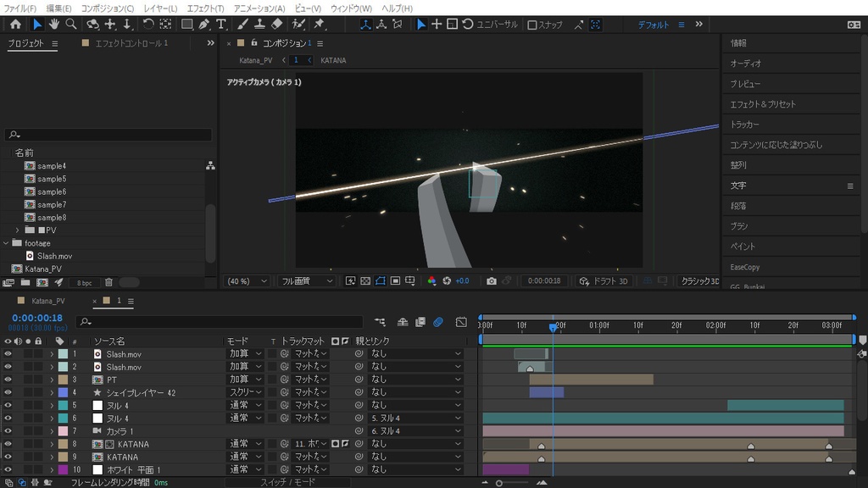Image resolution: width=868 pixels, height=488 pixels.
Task: Expand the footage folder in project panel
Action: pyautogui.click(x=6, y=243)
